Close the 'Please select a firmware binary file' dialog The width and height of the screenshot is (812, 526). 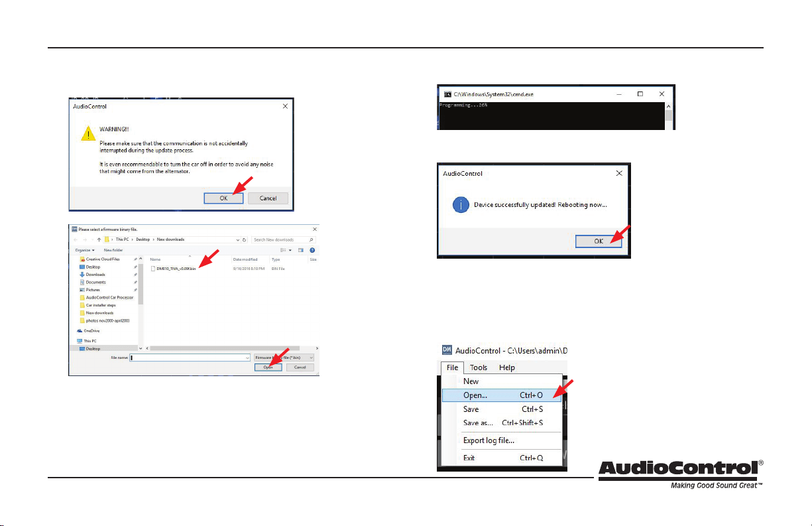[x=315, y=229]
